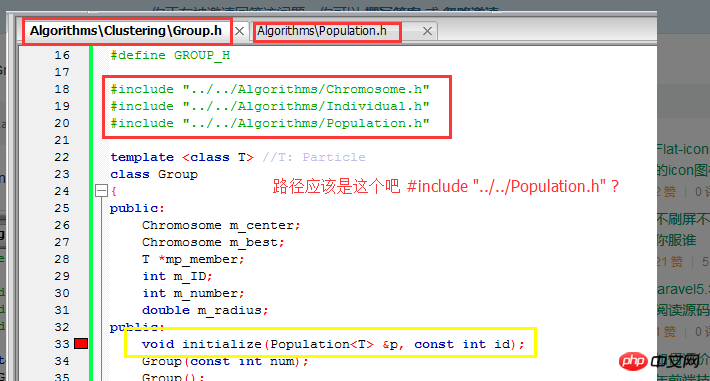This screenshot has width=710, height=381.
Task: Click the Chromosome m_center declaration
Action: click(221, 225)
